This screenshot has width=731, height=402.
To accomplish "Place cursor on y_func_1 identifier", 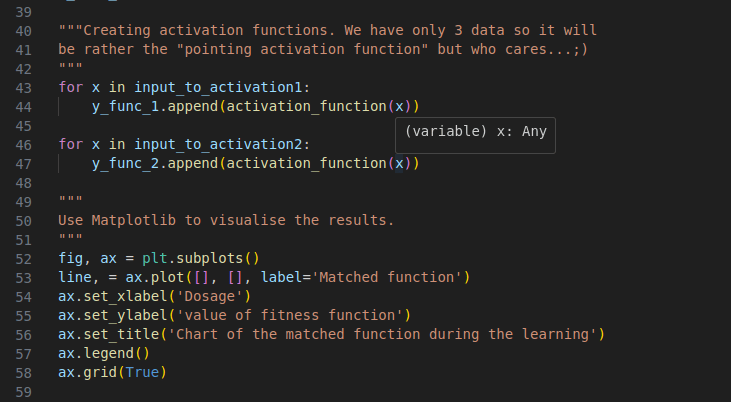I will 125,105.
